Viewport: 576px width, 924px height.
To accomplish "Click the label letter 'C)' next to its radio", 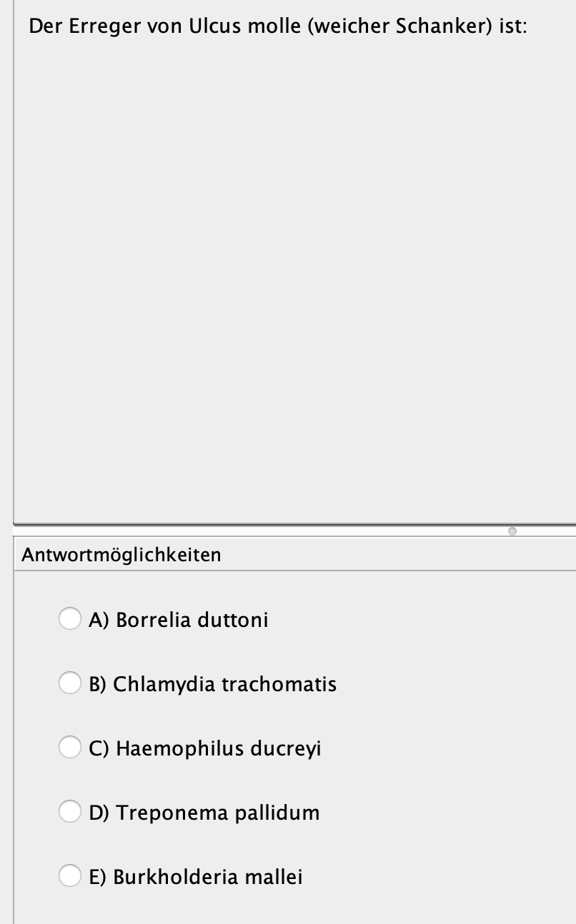I will 97,748.
